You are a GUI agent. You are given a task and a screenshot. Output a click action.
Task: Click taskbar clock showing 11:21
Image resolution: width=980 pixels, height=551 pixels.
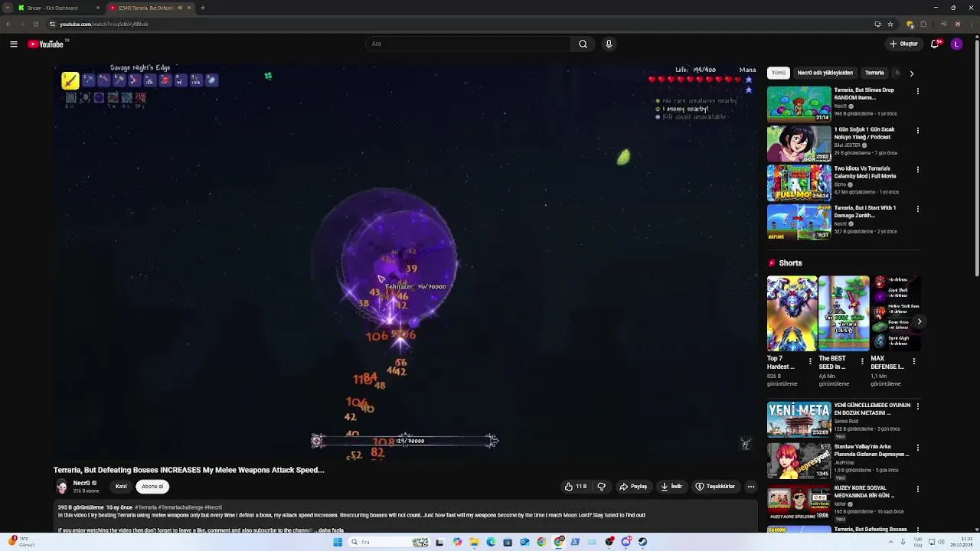(962, 542)
